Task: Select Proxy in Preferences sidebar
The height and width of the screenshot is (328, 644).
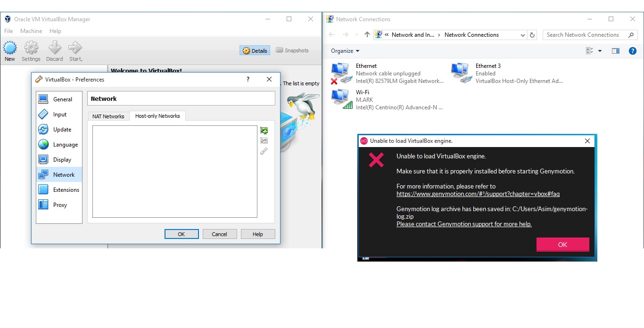Action: (59, 205)
